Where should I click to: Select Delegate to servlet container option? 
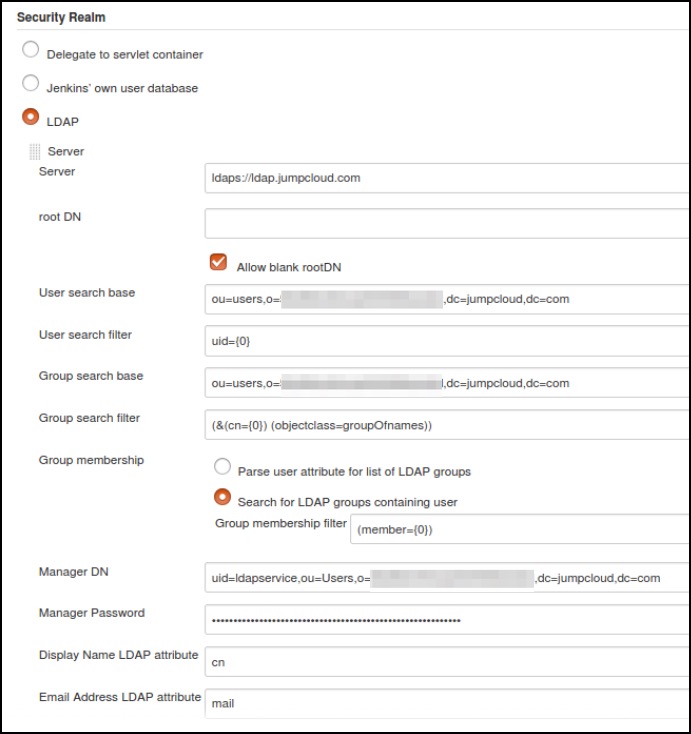click(31, 51)
